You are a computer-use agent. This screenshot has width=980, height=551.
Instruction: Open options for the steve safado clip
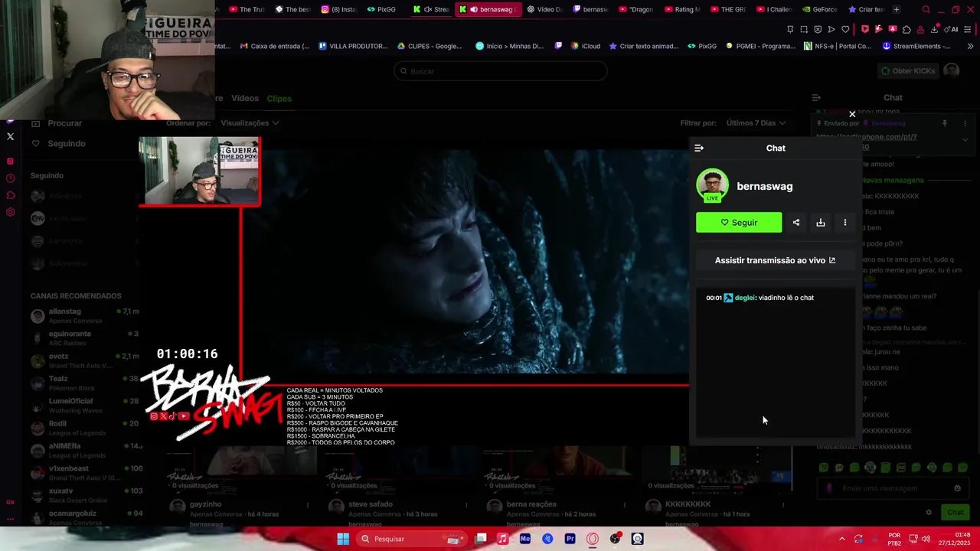tap(466, 505)
